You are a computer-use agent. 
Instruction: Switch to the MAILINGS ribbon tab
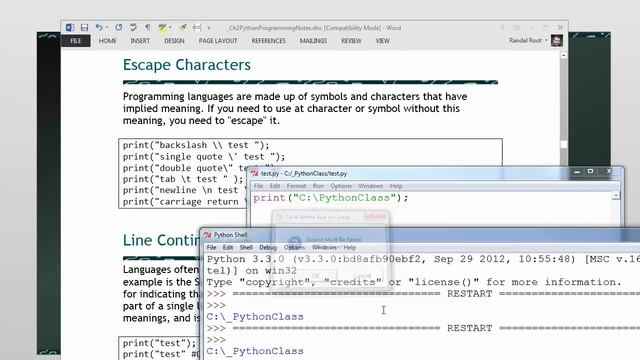pyautogui.click(x=313, y=41)
